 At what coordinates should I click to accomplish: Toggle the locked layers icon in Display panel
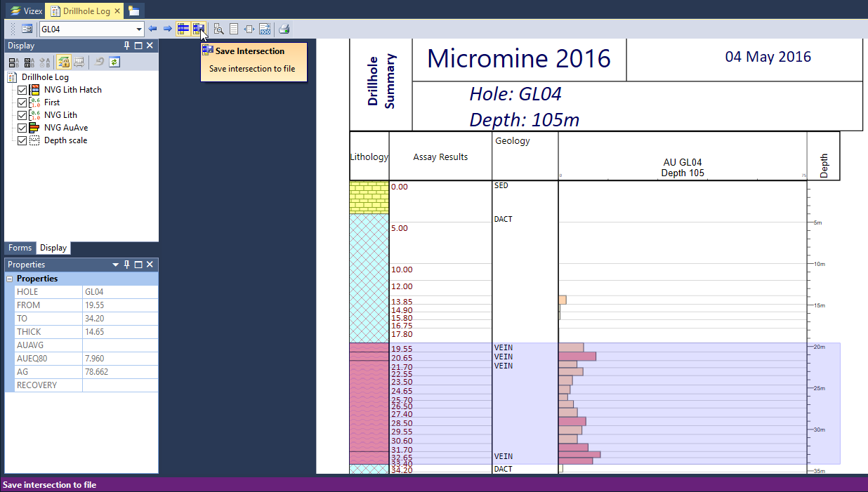pyautogui.click(x=63, y=62)
